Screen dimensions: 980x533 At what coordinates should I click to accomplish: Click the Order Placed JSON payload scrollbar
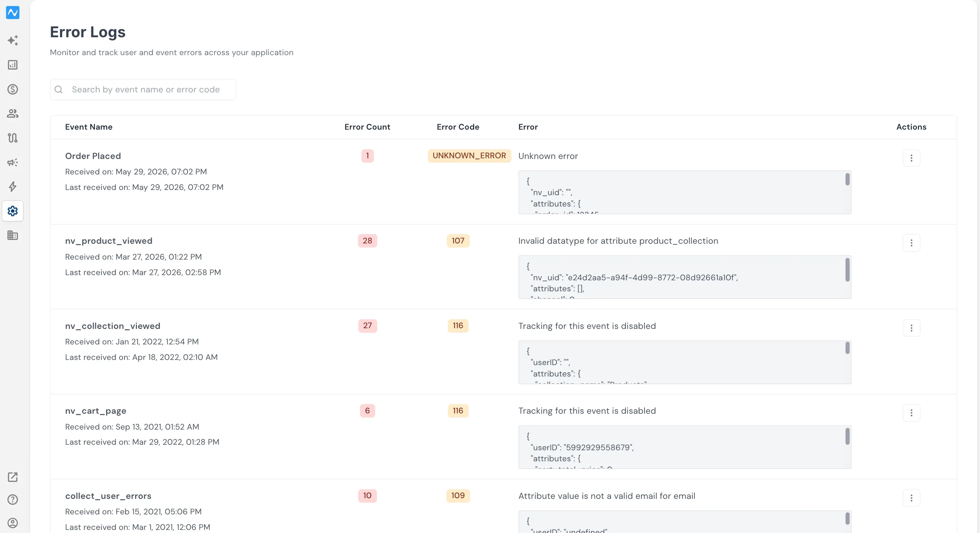pos(847,180)
